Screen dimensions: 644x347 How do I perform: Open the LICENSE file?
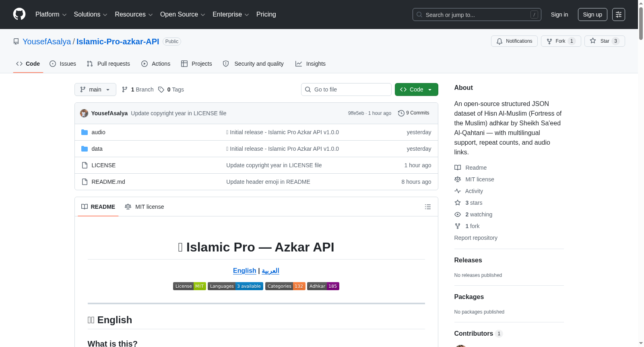click(103, 165)
